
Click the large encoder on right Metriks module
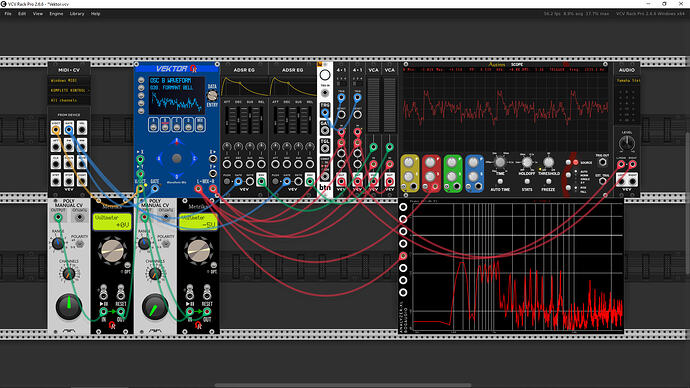[198, 250]
